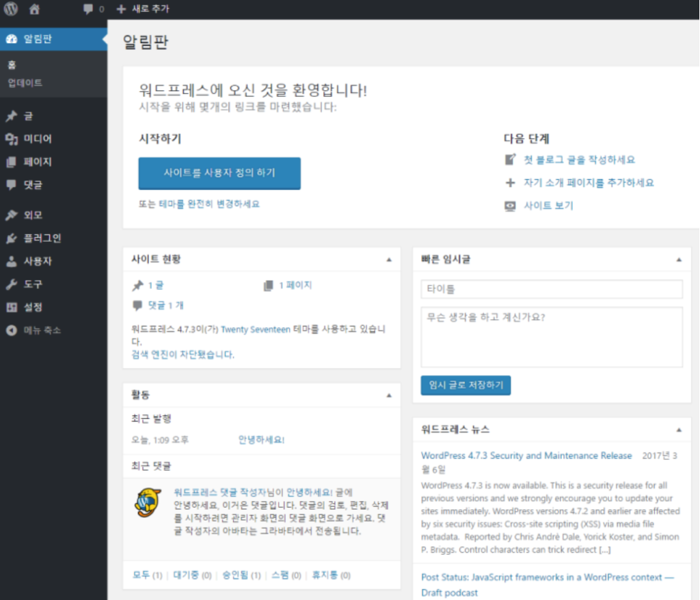Screen dimensions: 700x600
Task: Collapse the 빠른 임시글 panel
Action: 679,260
